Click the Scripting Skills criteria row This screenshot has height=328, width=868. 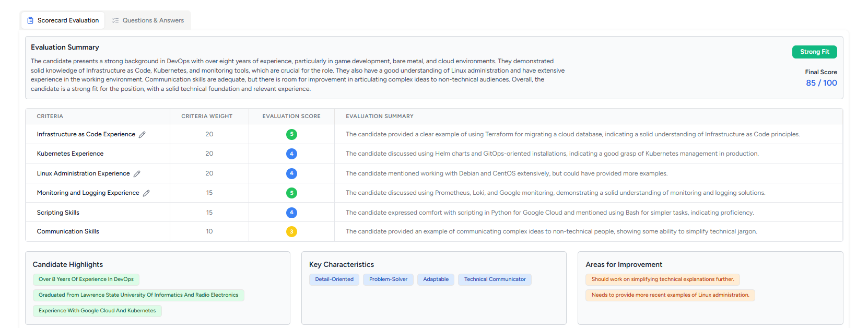click(x=58, y=213)
